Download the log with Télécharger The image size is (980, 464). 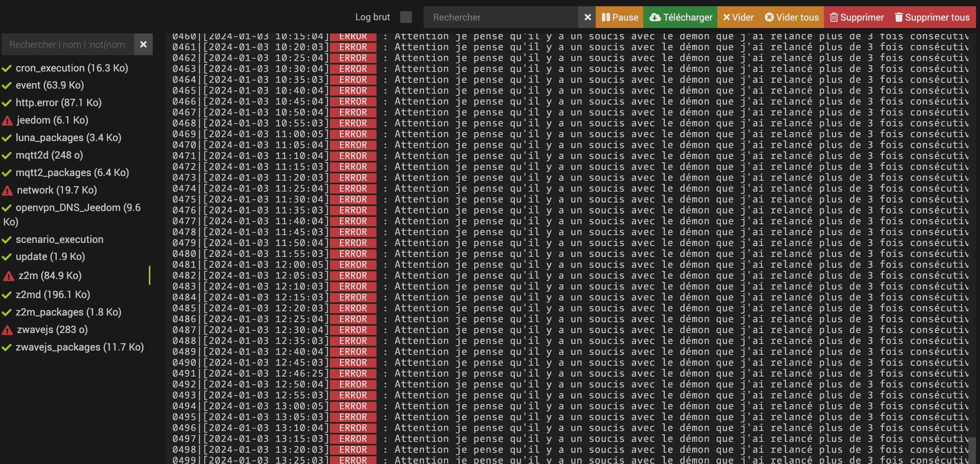(x=680, y=17)
